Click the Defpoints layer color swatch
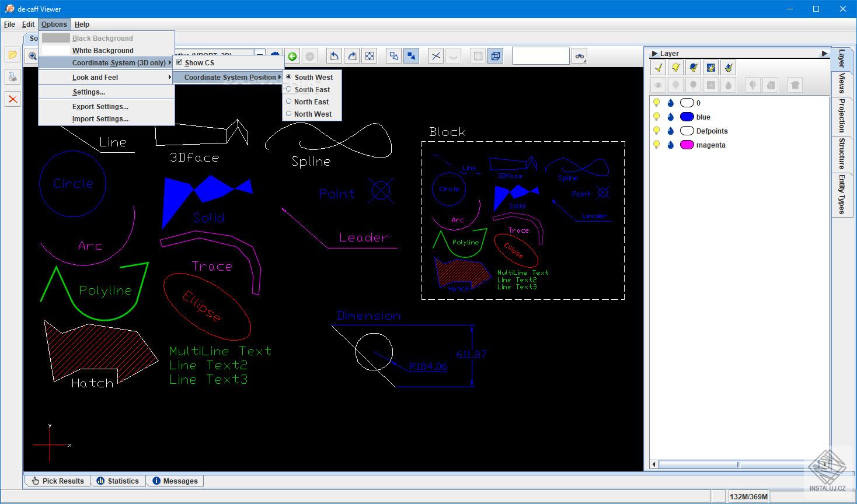 coord(687,131)
